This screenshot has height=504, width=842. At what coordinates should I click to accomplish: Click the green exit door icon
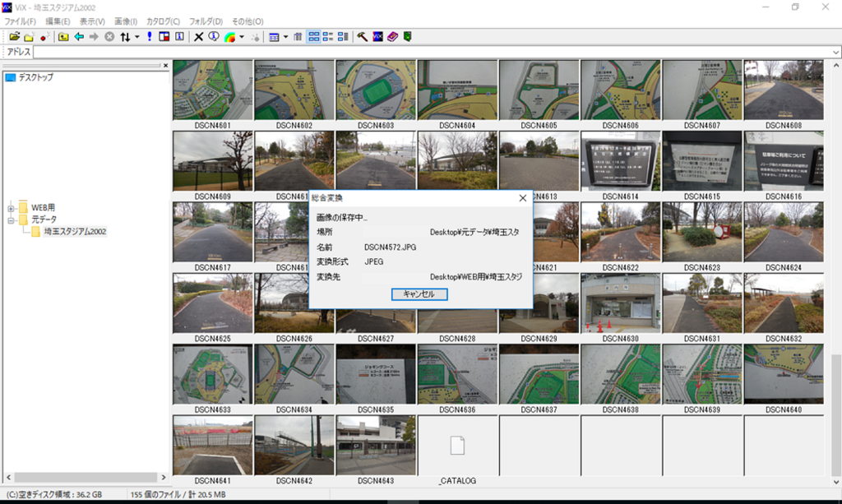(408, 36)
